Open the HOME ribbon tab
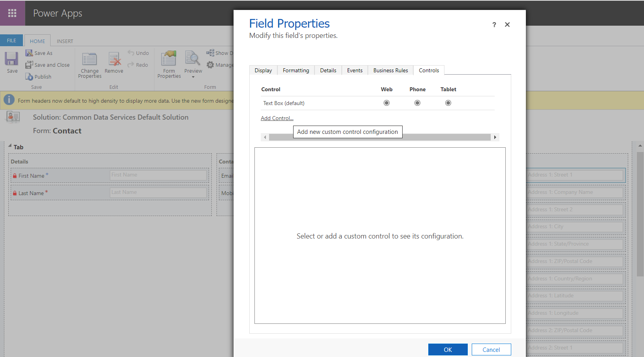Screen dimensions: 644x357 (38, 41)
